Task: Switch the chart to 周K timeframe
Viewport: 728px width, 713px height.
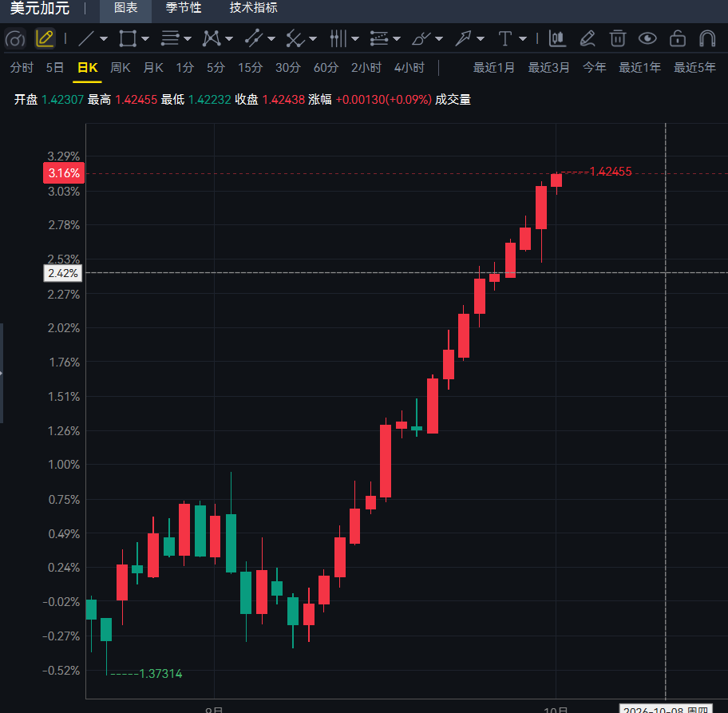Action: tap(121, 68)
